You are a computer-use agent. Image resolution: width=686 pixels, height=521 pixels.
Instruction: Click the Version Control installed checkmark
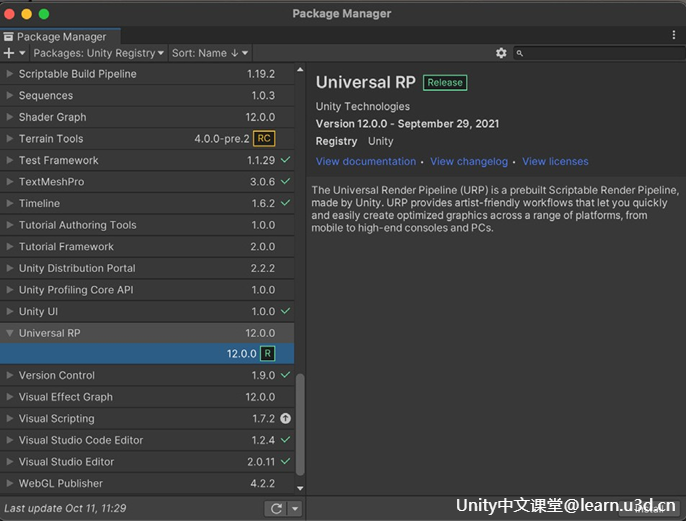click(x=285, y=375)
